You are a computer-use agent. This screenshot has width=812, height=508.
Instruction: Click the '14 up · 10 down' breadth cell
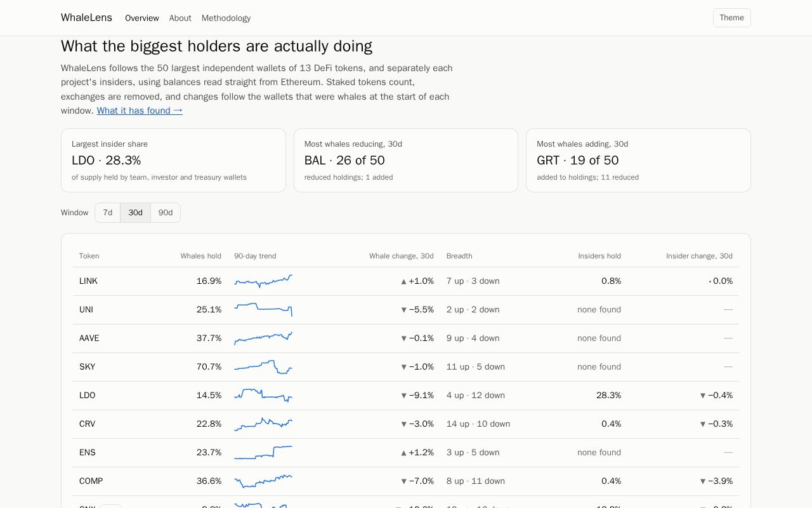point(478,424)
